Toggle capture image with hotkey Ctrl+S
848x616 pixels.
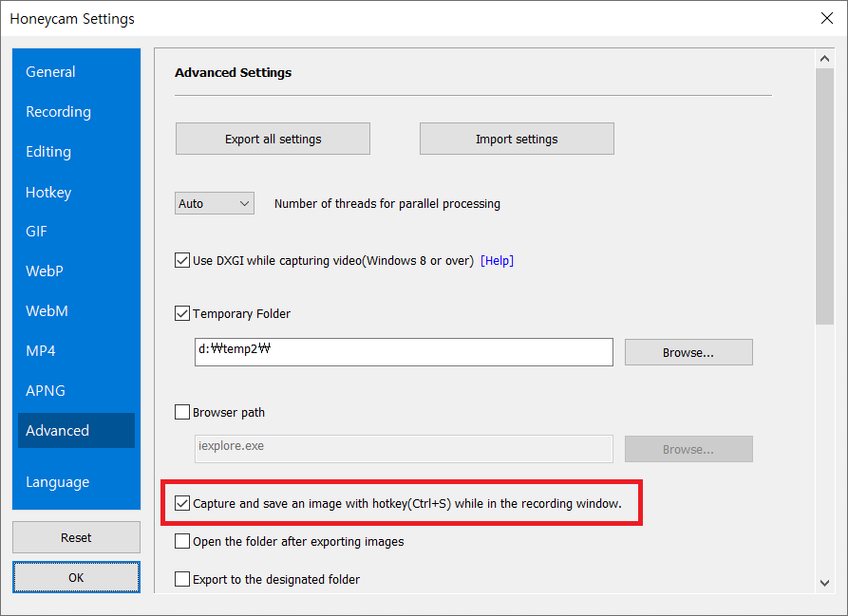182,503
